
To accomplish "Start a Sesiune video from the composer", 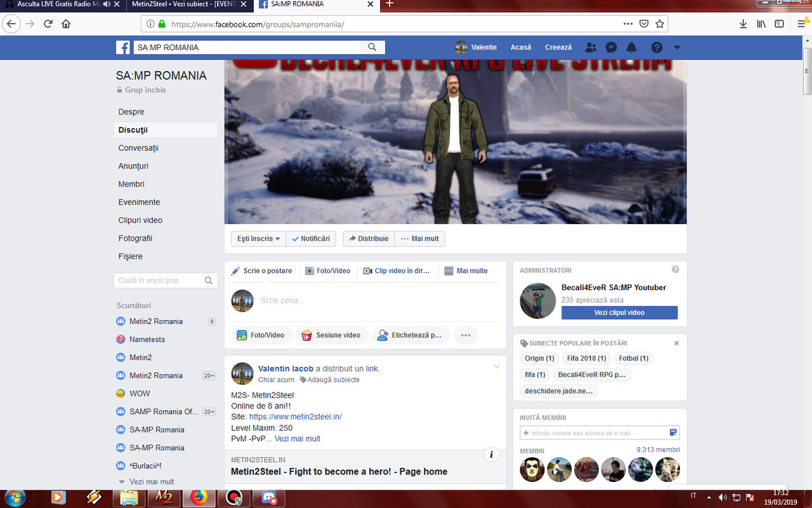I will 332,335.
